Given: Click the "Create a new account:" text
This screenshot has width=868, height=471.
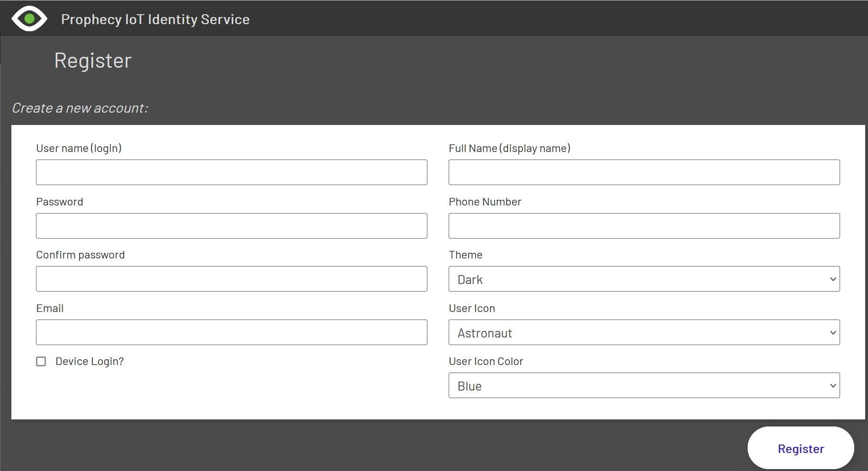Looking at the screenshot, I should (80, 108).
